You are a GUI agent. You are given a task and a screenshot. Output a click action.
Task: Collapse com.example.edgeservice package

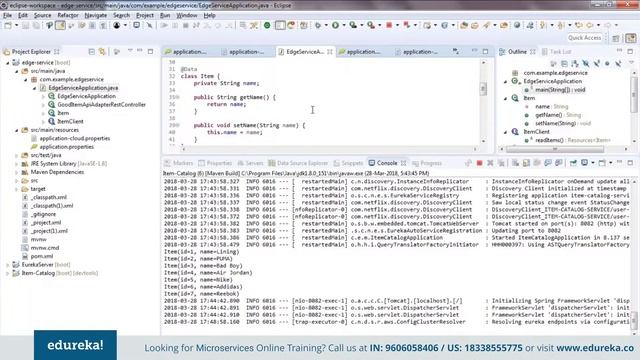(26, 80)
